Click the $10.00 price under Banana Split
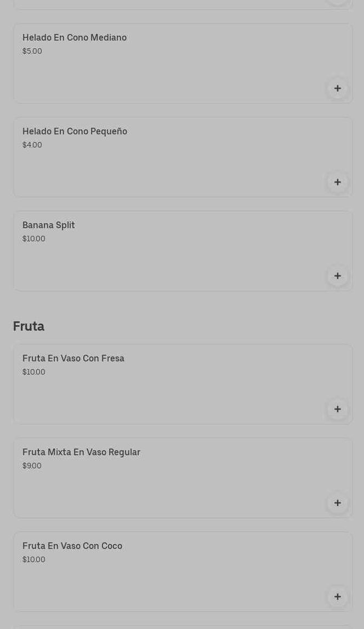364x629 pixels. (x=34, y=239)
